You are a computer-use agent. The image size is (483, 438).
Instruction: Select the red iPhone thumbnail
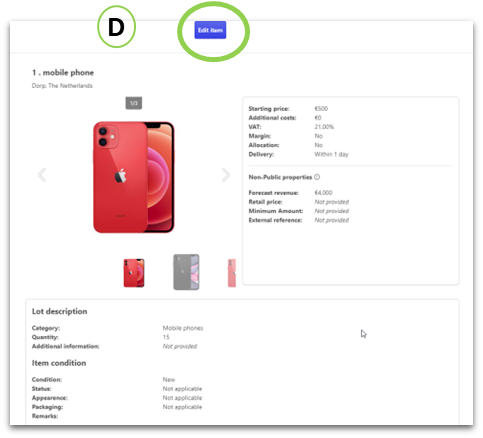click(134, 273)
